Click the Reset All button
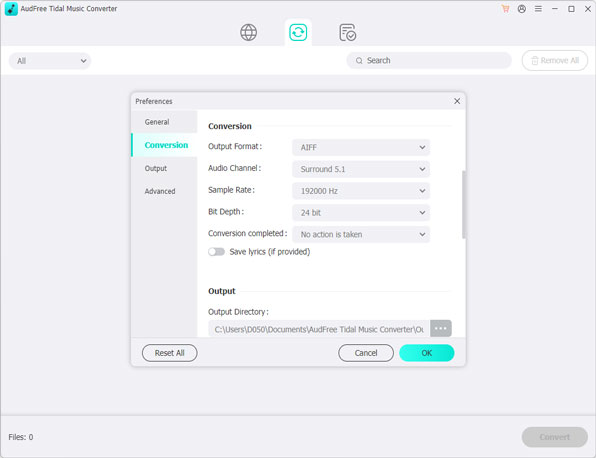The height and width of the screenshot is (458, 596). click(170, 353)
